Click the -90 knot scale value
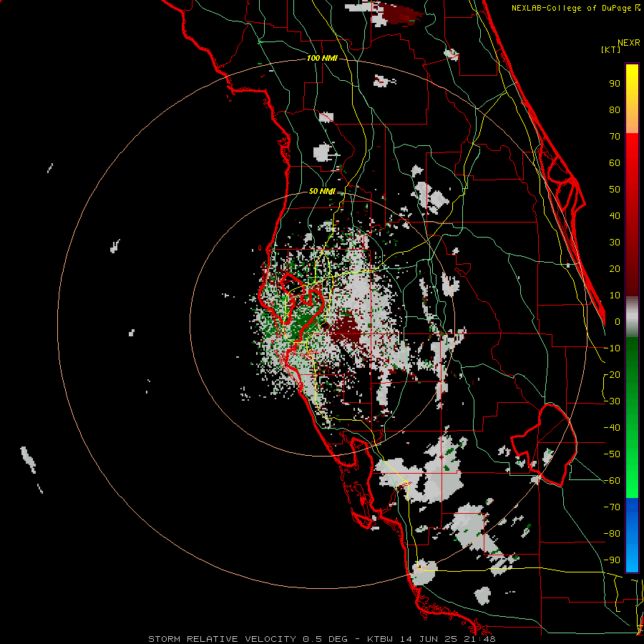This screenshot has height=644, width=644. (x=612, y=560)
